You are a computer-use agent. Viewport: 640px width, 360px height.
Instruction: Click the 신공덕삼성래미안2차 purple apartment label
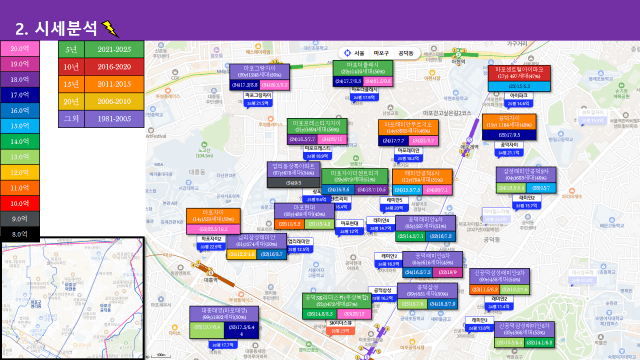[x=500, y=276]
